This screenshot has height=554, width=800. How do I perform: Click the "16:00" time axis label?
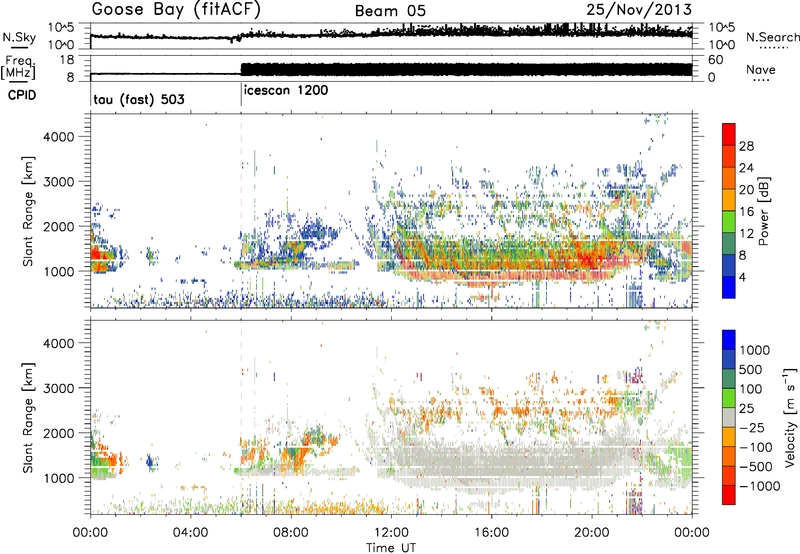pos(491,533)
